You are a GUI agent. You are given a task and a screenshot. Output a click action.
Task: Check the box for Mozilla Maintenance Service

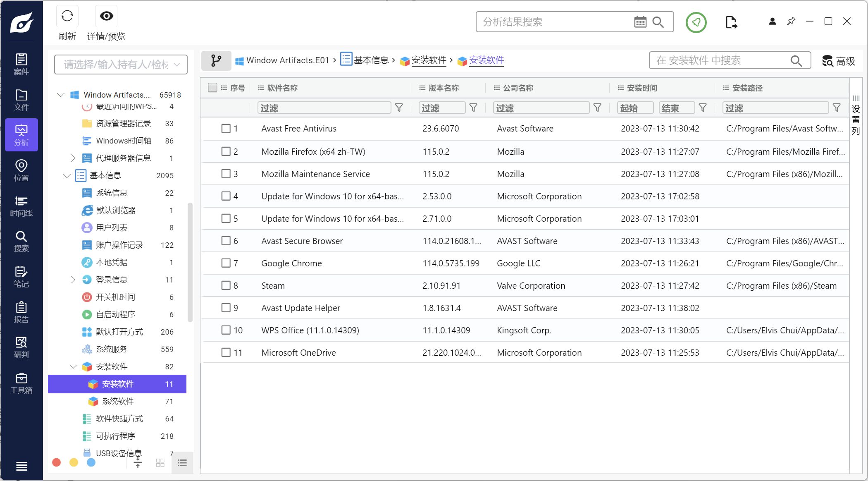coord(226,174)
